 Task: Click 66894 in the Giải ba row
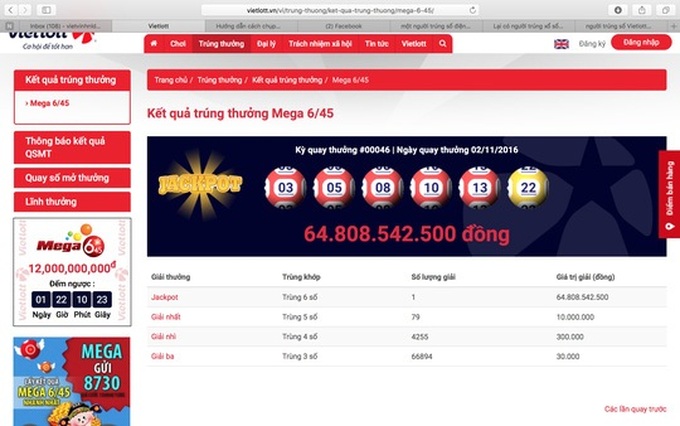[x=422, y=357]
